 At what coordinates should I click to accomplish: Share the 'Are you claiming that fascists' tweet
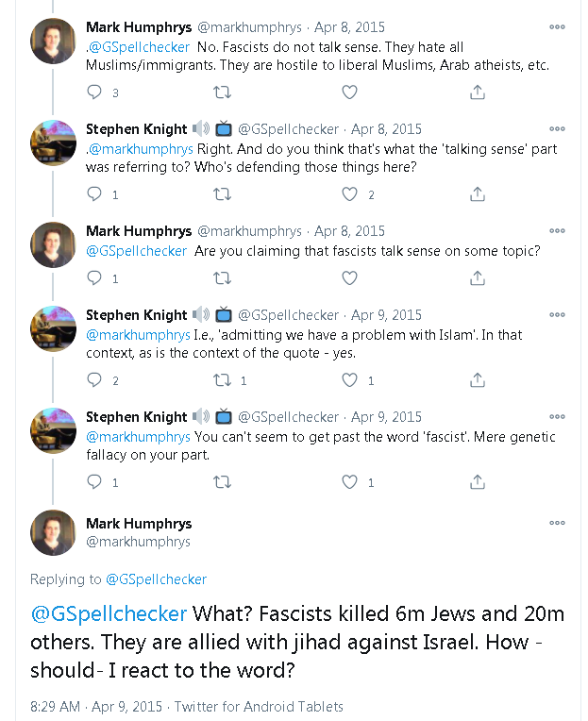[478, 278]
